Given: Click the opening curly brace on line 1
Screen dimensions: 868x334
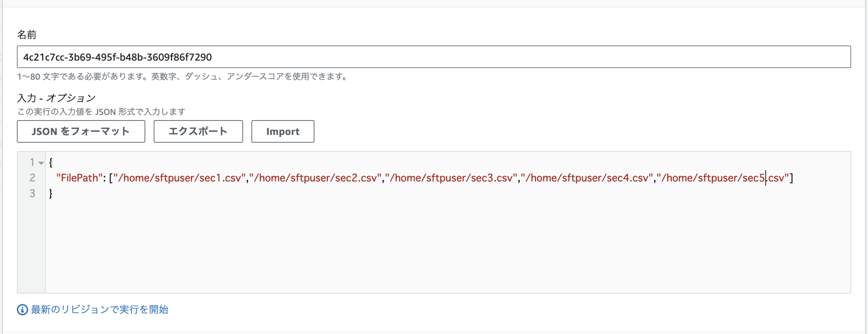Looking at the screenshot, I should (51, 162).
